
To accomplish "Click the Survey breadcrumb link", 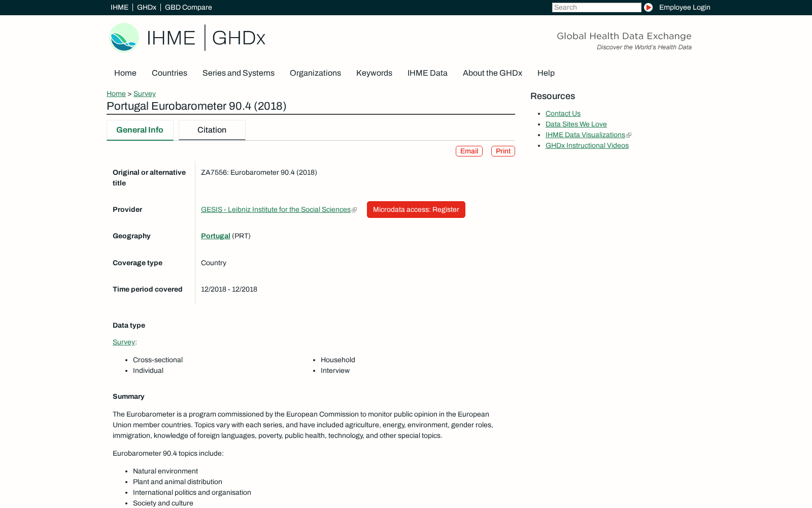I will tap(145, 93).
